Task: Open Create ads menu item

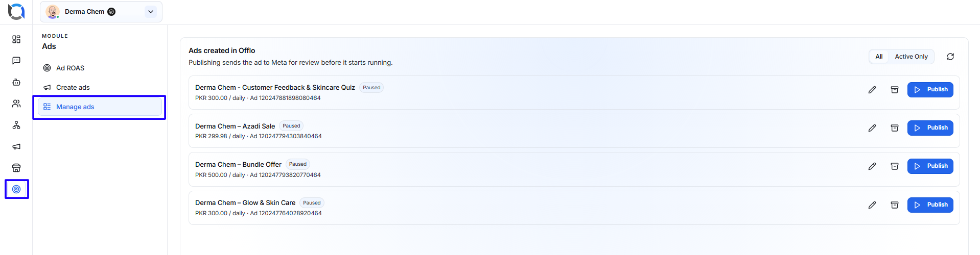Action: pyautogui.click(x=100, y=87)
